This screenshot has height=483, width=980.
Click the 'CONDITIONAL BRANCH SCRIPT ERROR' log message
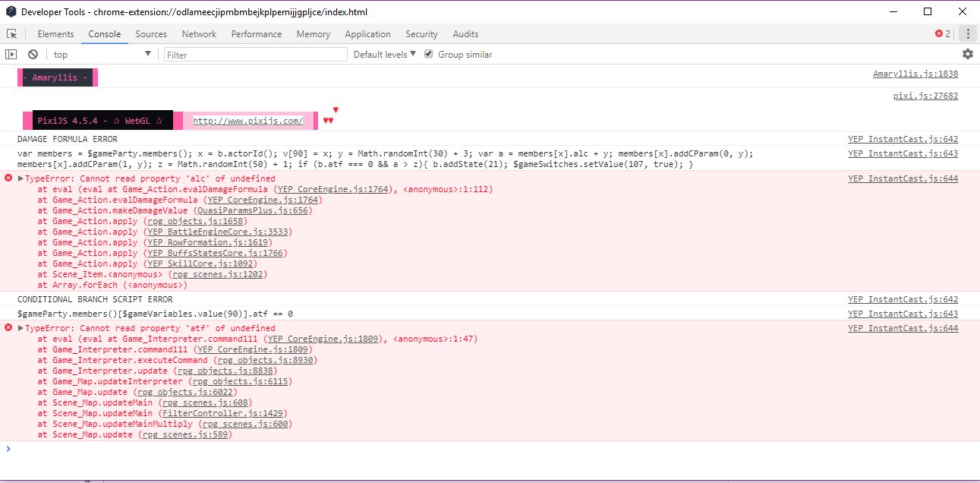click(95, 299)
